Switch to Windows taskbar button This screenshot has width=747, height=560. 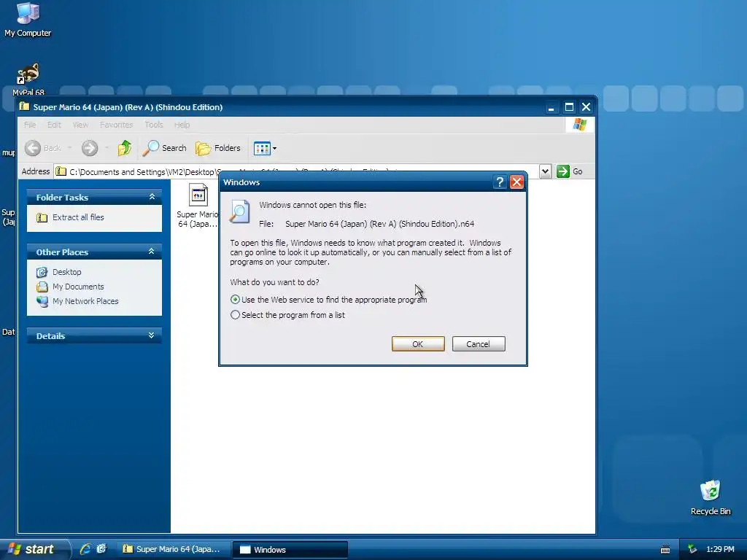(x=290, y=550)
